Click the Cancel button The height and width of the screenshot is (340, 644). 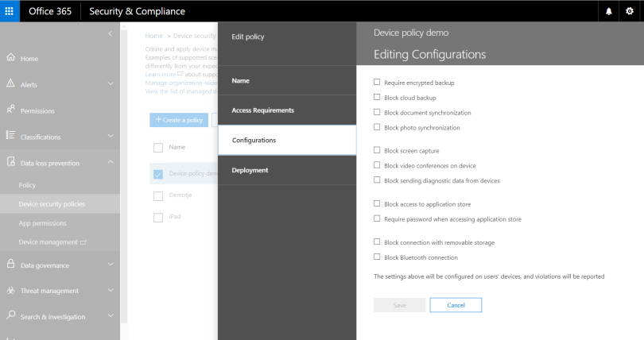(x=456, y=305)
